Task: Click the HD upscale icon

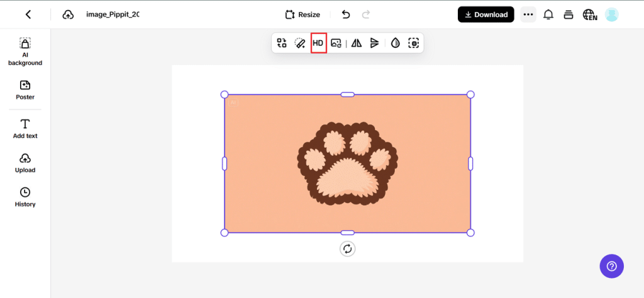Action: (x=318, y=43)
